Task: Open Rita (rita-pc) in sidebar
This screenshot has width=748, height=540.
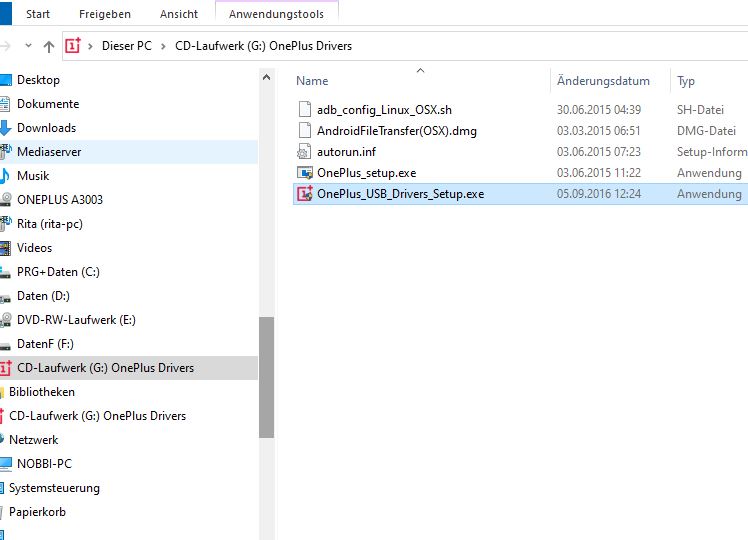Action: (50, 224)
